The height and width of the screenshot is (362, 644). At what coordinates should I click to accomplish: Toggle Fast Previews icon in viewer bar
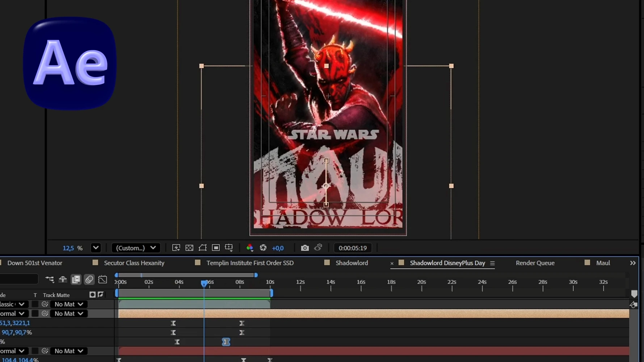coord(176,248)
